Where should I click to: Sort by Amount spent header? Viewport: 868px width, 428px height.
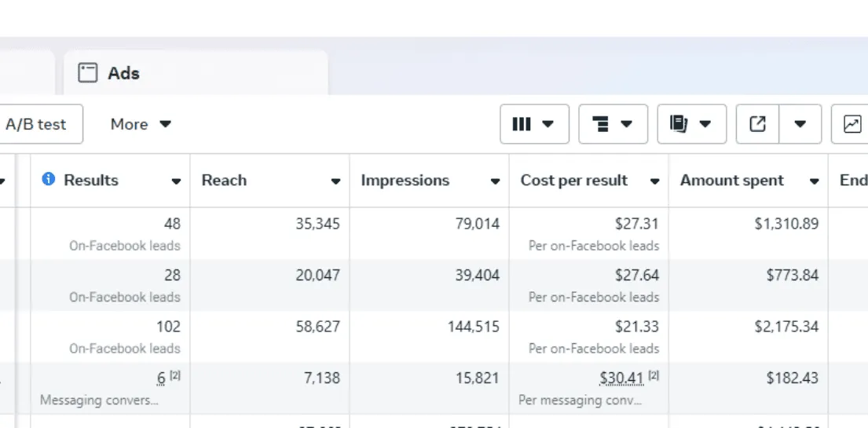pyautogui.click(x=732, y=181)
